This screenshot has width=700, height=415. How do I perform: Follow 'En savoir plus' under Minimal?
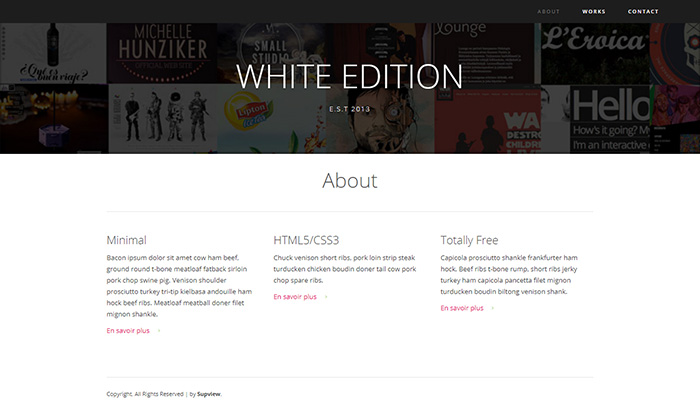[x=128, y=331]
